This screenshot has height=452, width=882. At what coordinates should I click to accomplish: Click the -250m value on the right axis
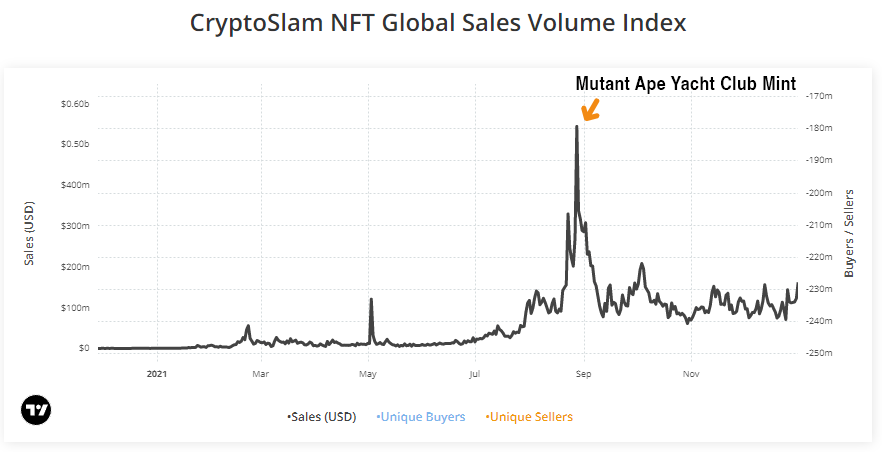tap(819, 353)
